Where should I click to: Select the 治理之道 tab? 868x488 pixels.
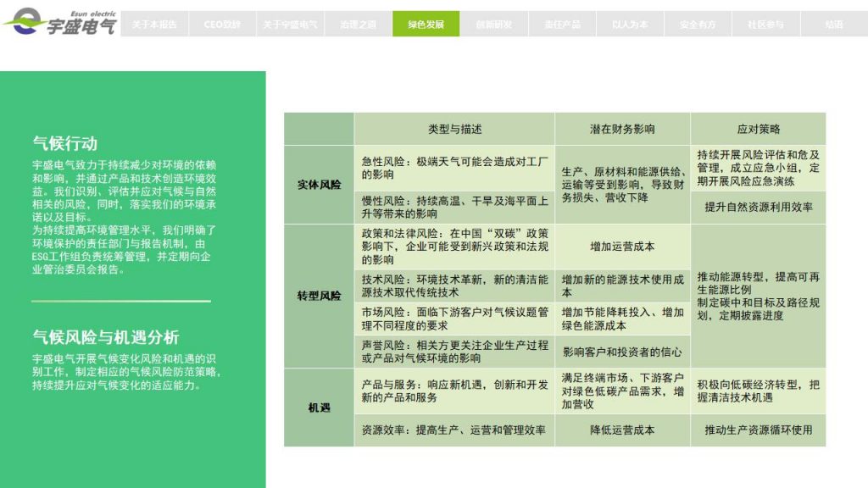pyautogui.click(x=359, y=24)
